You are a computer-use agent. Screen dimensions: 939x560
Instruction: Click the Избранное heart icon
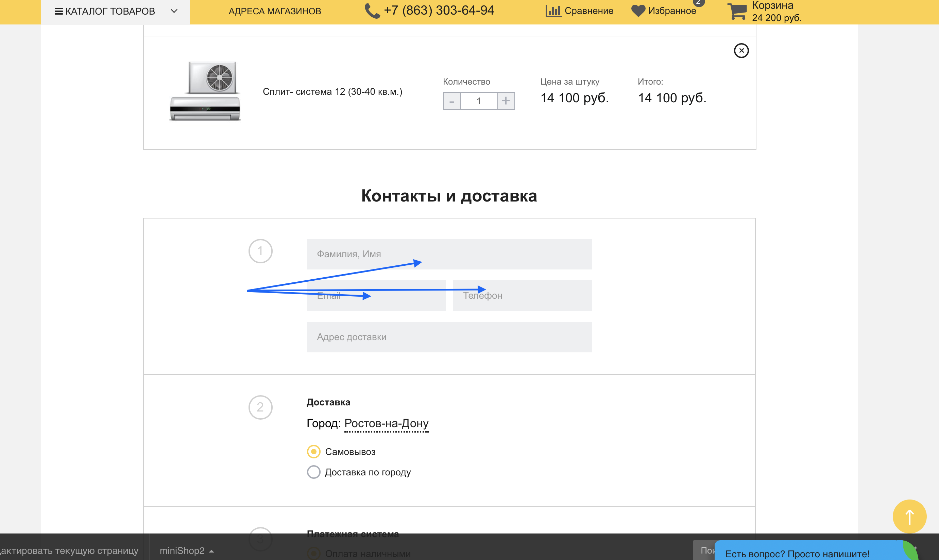point(638,11)
